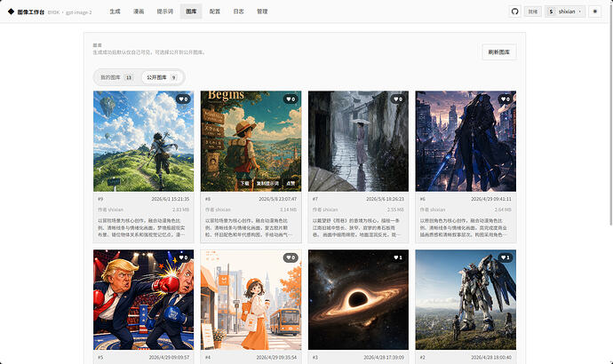The image size is (613, 364).
Task: Click the 图像工作台 title text
Action: coord(31,12)
